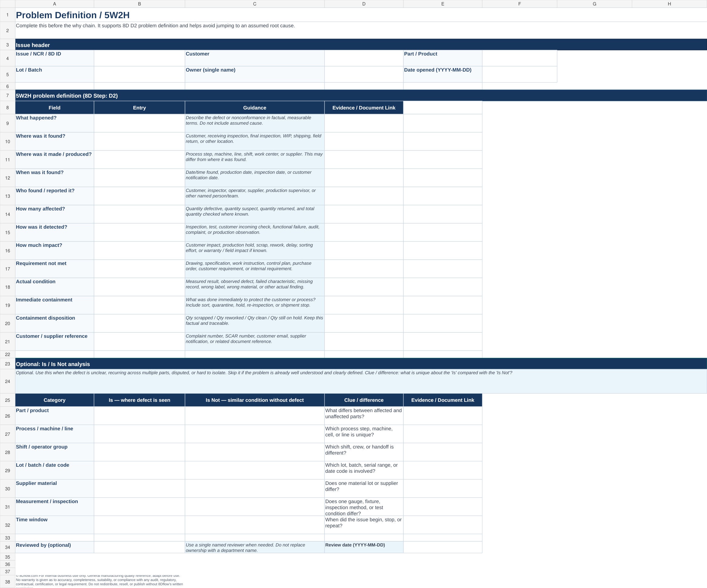
Task: Click the Entry cell for 'What happened?'
Action: [140, 123]
